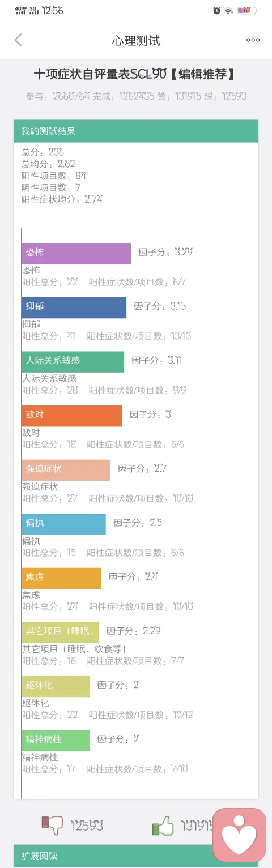This screenshot has width=272, height=868.
Task: Select the yellow 焦虑 bar
Action: [62, 578]
